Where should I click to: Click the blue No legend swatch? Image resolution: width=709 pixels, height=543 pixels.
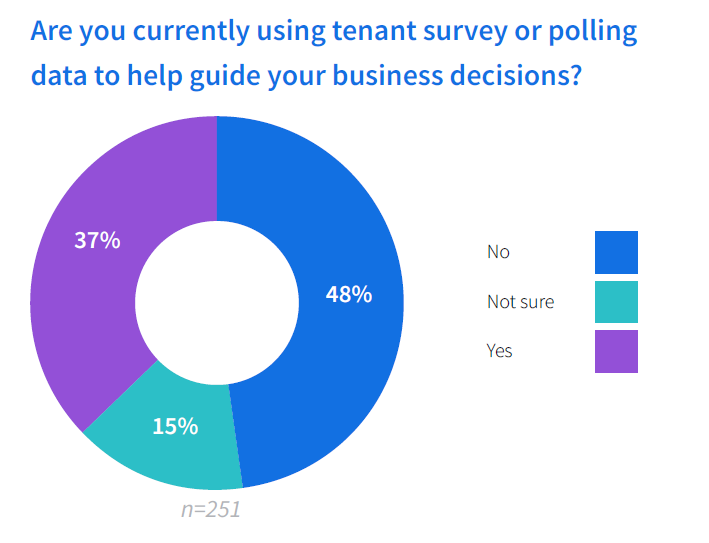click(x=616, y=252)
